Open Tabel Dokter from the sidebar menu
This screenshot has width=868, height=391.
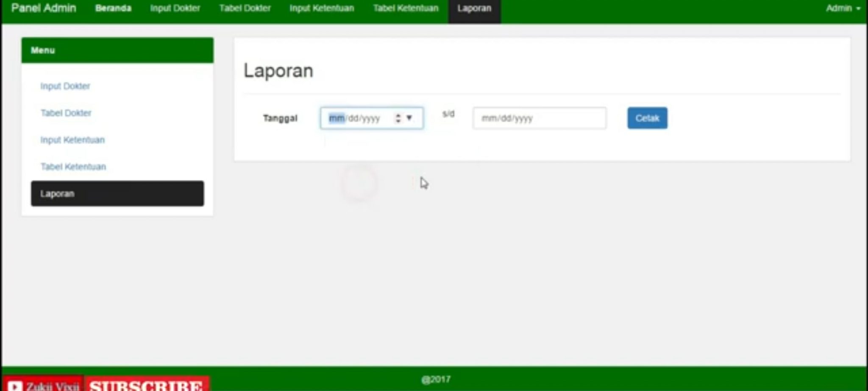click(66, 113)
